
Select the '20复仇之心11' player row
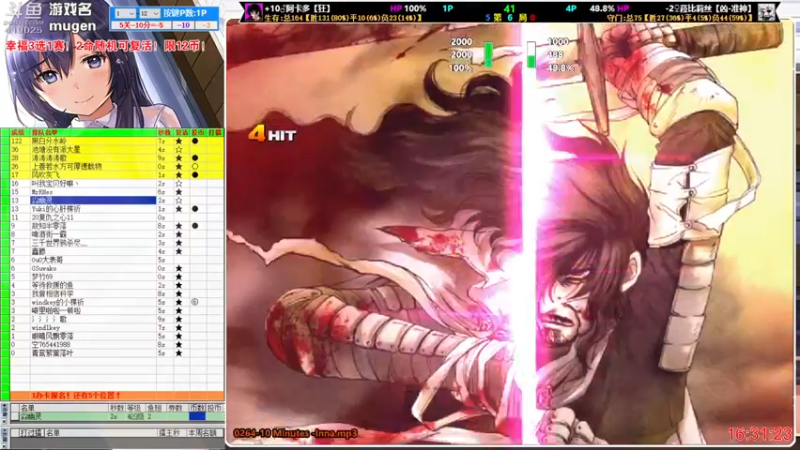click(x=117, y=217)
